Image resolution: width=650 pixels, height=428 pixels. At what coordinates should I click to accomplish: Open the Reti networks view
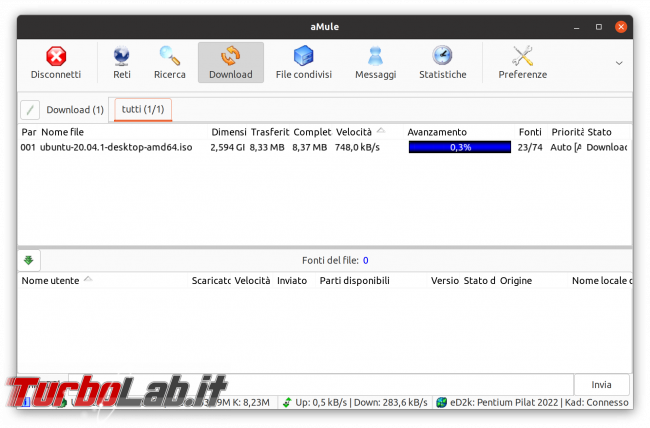[x=121, y=63]
